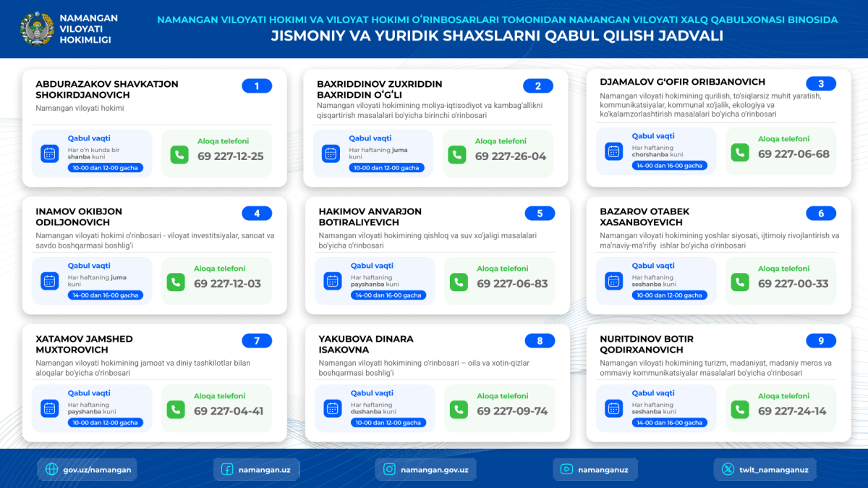Click phone number 69 227-06-83
This screenshot has width=868, height=488.
[512, 284]
